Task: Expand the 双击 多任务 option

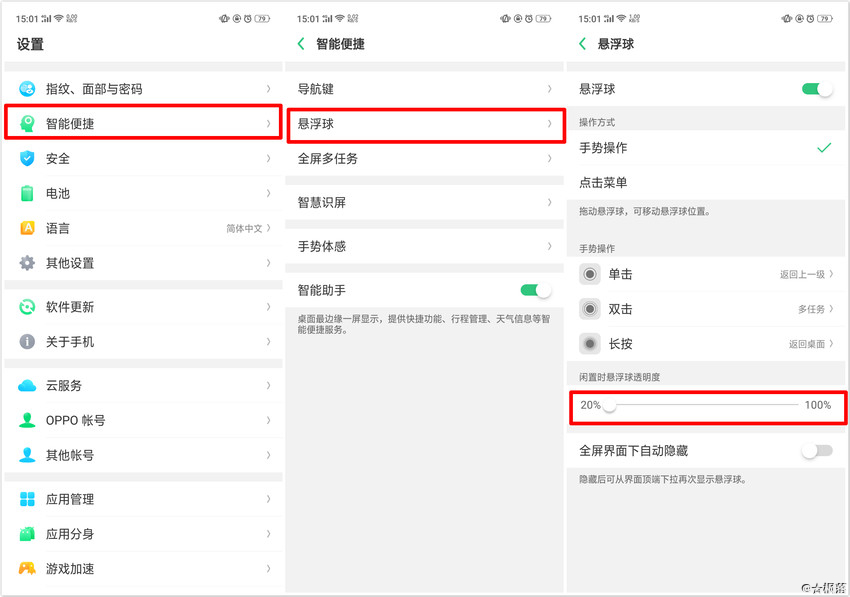Action: (x=708, y=309)
